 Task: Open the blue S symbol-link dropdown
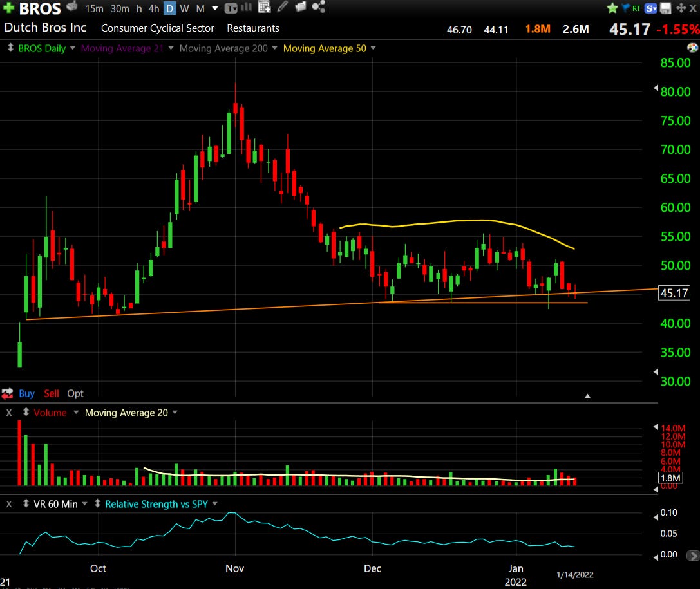coord(651,8)
